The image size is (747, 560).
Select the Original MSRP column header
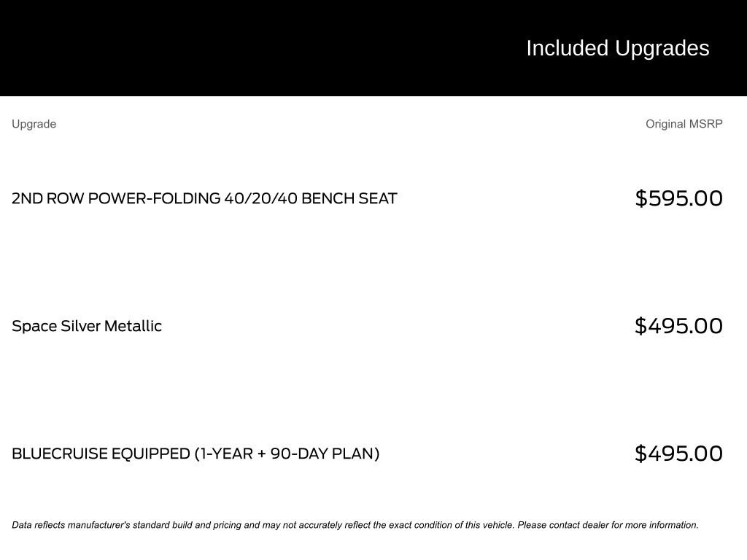click(x=684, y=124)
